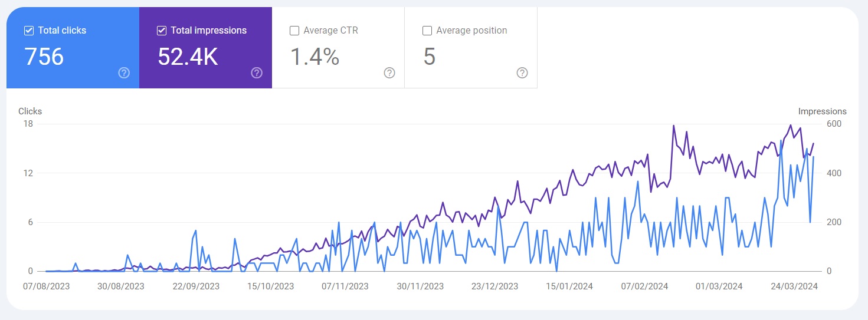Click help icon on Total impressions card
Image resolution: width=868 pixels, height=320 pixels.
pos(257,73)
